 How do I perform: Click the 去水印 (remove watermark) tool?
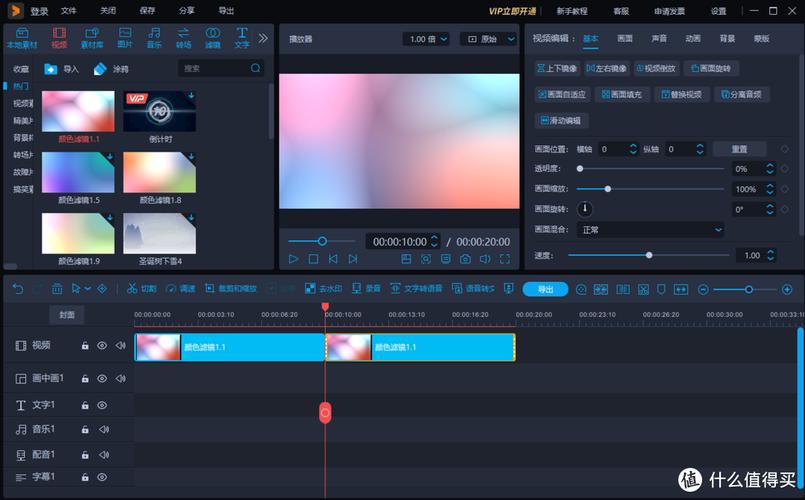tap(324, 288)
